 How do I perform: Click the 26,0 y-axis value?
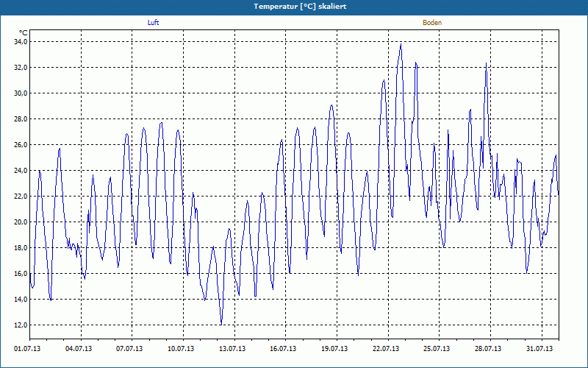coord(21,145)
